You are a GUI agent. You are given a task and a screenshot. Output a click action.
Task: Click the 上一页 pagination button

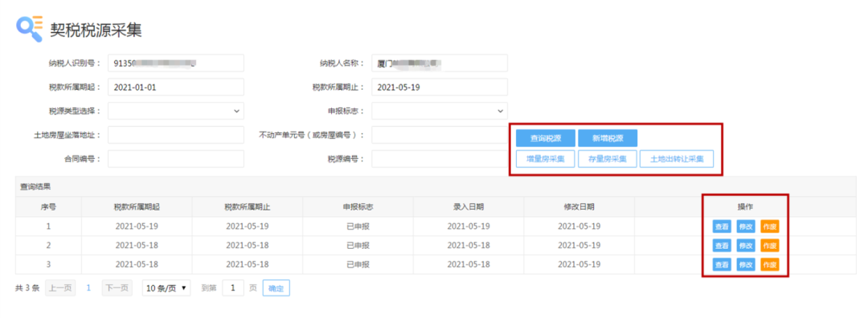(60, 287)
